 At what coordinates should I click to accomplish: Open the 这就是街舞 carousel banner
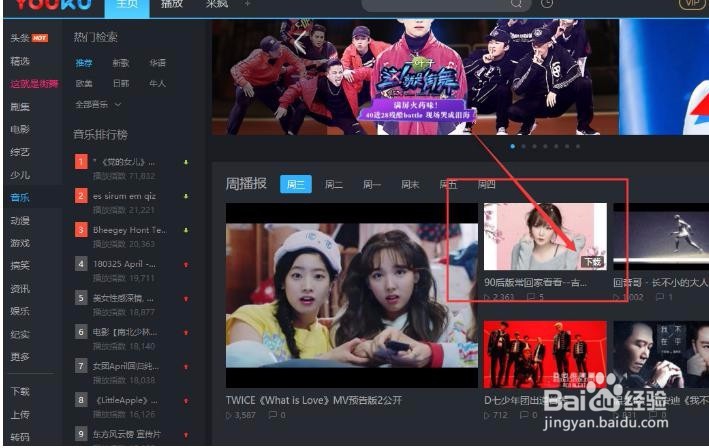click(415, 77)
